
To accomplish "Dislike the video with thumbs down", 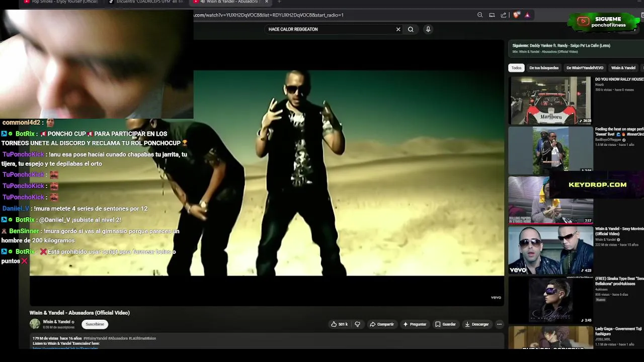I will click(x=357, y=324).
